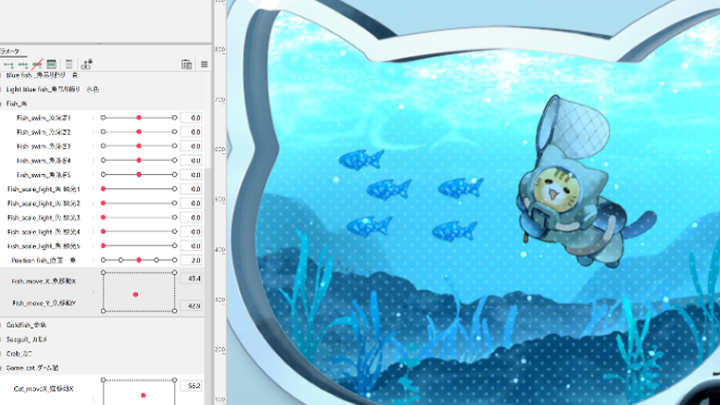
Task: Click bottom-left corner key of Fish_move pad
Action: tap(103, 311)
